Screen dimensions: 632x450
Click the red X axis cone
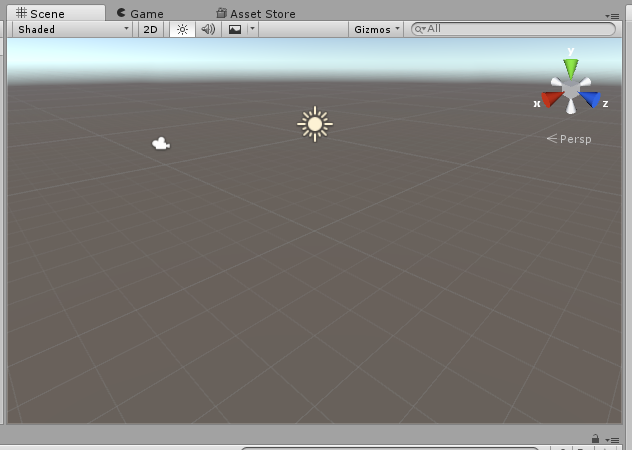pos(551,99)
